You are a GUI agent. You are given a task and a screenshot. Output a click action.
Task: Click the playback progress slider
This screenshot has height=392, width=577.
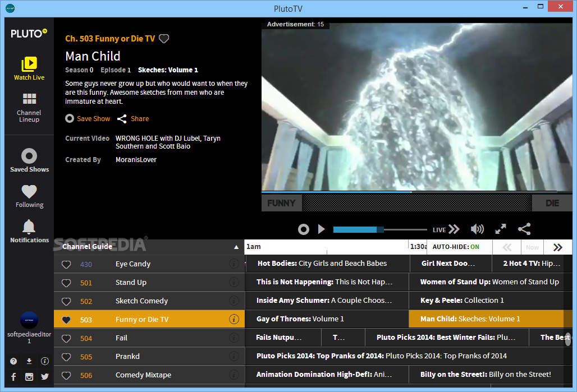click(380, 229)
